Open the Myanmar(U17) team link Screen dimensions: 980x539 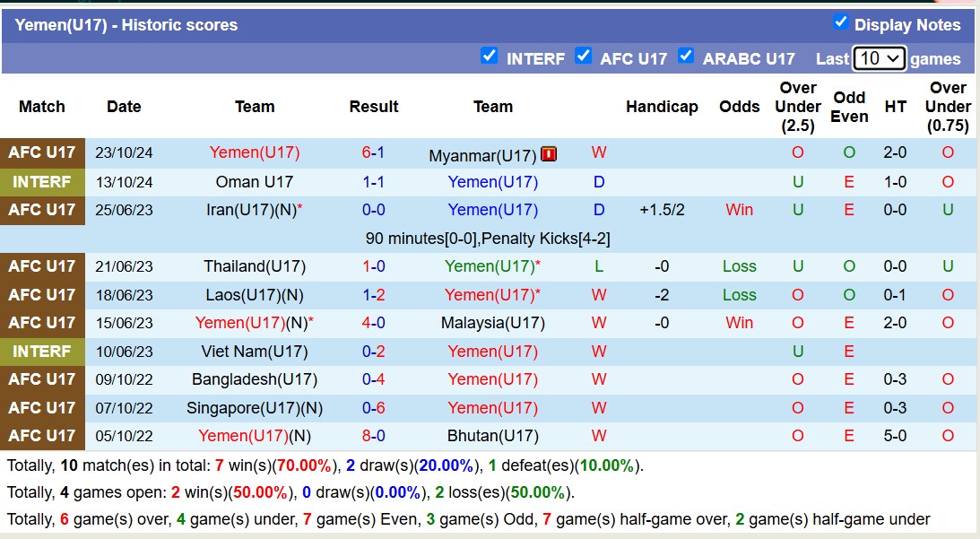click(482, 155)
